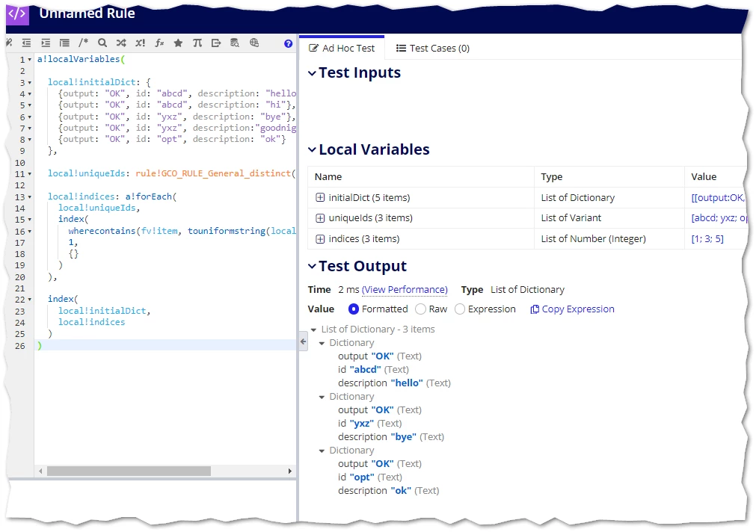Collapse the Test Output section

312,266
